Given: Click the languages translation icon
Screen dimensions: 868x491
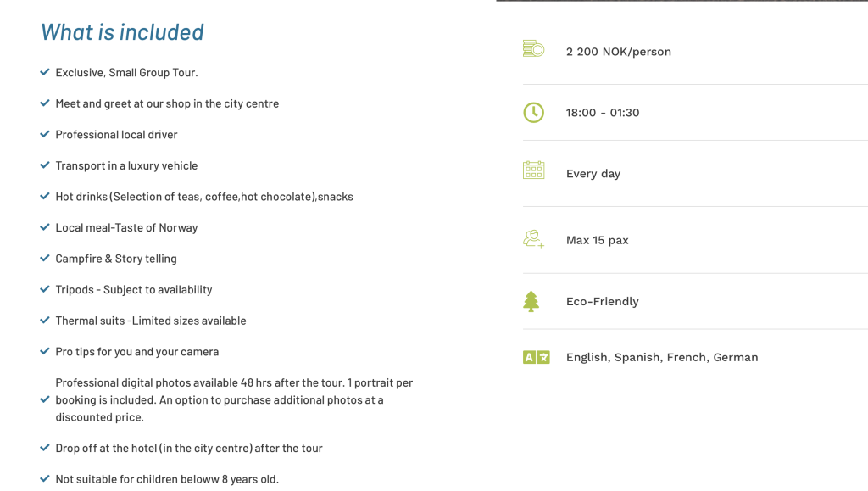Looking at the screenshot, I should point(537,357).
